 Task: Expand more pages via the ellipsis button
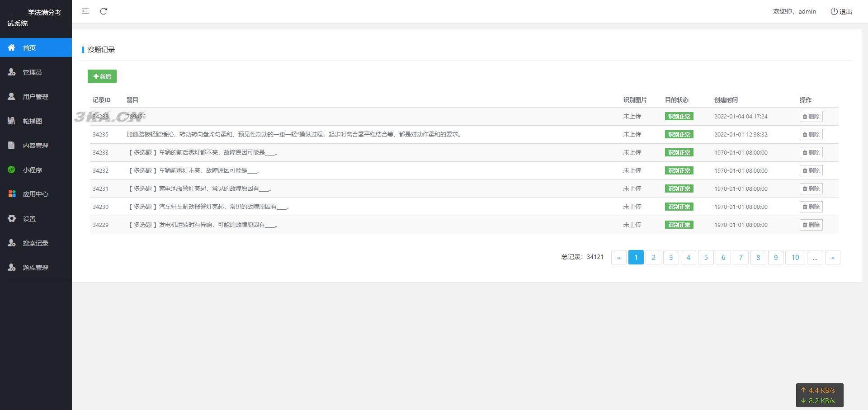(x=815, y=257)
